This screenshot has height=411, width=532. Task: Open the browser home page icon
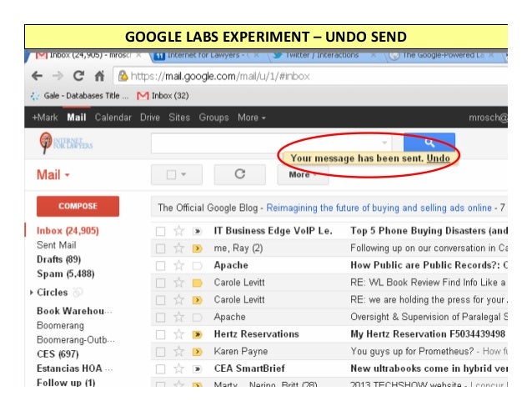pos(99,76)
